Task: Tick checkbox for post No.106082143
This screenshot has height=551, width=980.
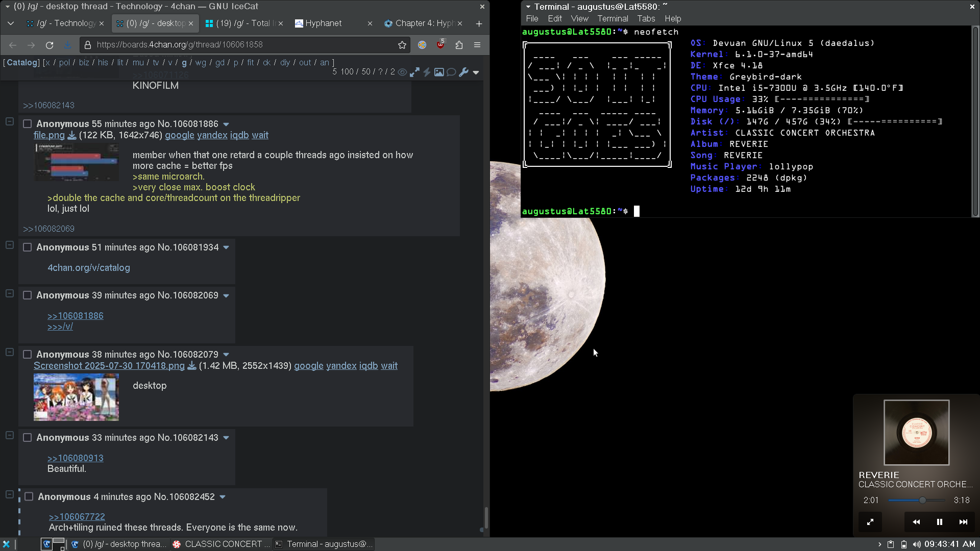Action: pyautogui.click(x=28, y=438)
